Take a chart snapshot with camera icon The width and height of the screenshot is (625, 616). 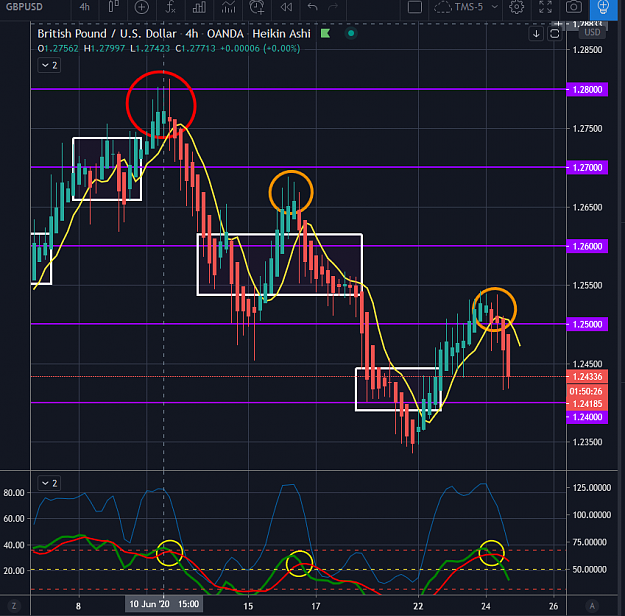(574, 7)
